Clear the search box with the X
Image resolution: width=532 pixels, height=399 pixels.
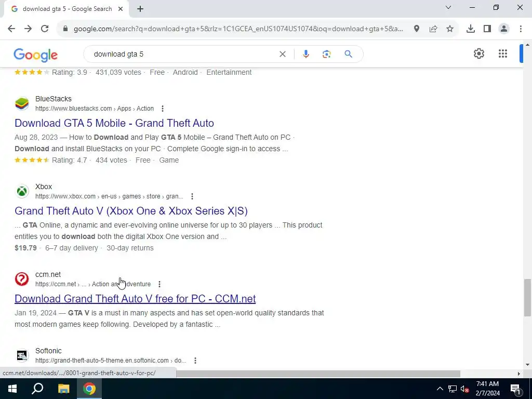coord(282,54)
